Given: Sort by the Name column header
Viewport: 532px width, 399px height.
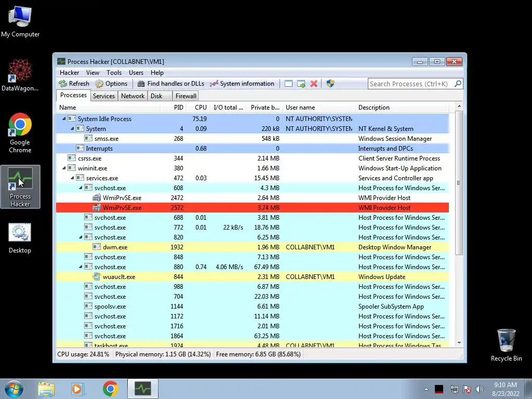Looking at the screenshot, I should click(x=108, y=108).
